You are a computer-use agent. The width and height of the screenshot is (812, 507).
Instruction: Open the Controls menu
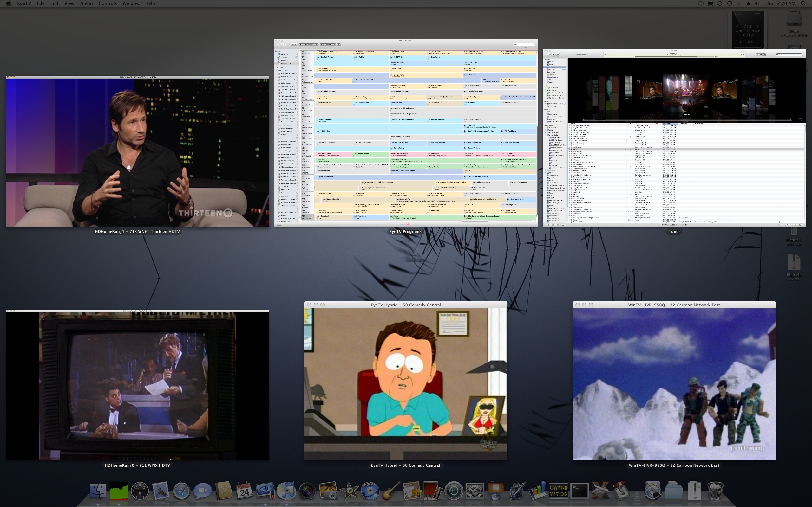tap(108, 3)
